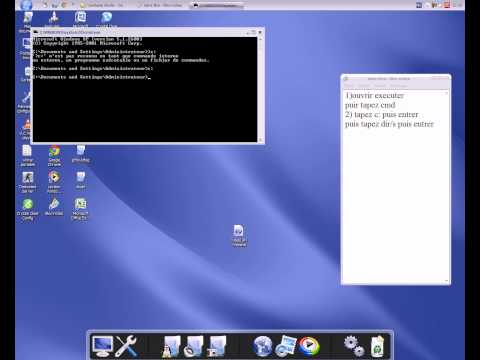Open the globe network icon in the dock
The width and height of the screenshot is (480, 360).
[x=263, y=346]
